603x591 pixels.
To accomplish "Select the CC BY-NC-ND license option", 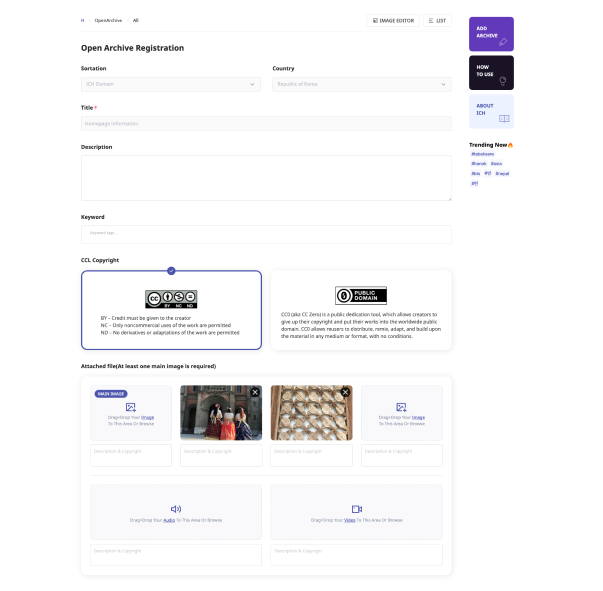I will (171, 310).
